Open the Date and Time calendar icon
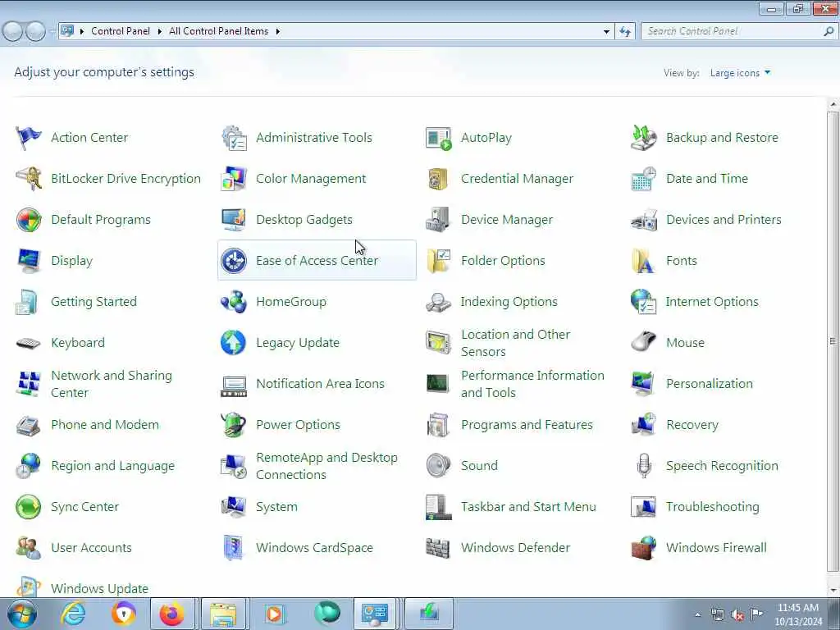This screenshot has width=840, height=630. click(643, 178)
